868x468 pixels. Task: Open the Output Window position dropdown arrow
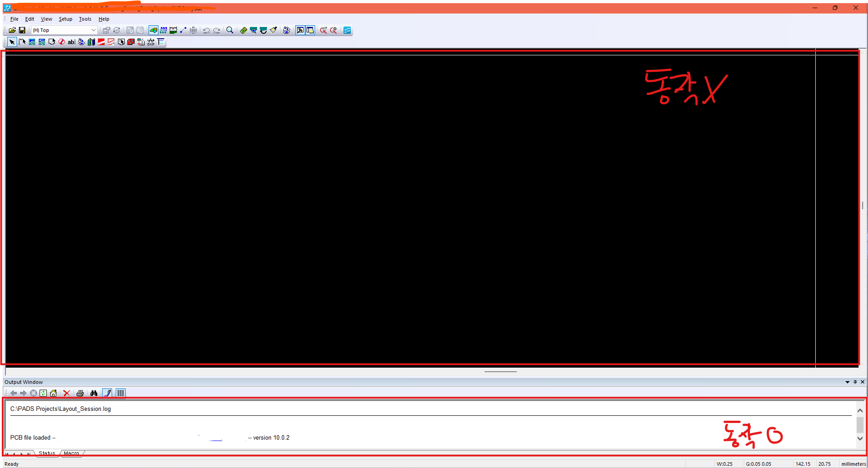click(x=847, y=382)
